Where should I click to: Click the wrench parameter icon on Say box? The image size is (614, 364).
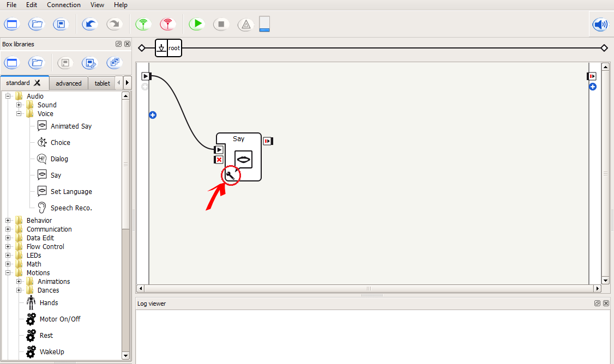point(231,175)
